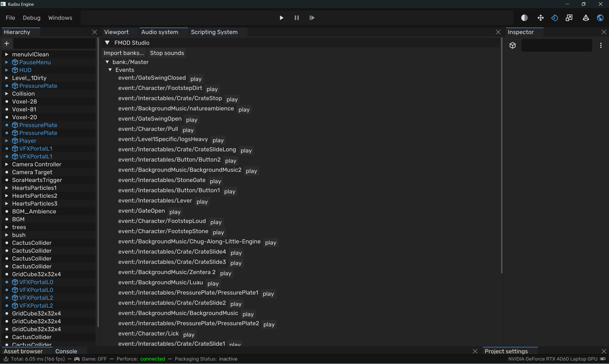This screenshot has width=609, height=364.
Task: Select the Scale gizmo tool
Action: 569,18
